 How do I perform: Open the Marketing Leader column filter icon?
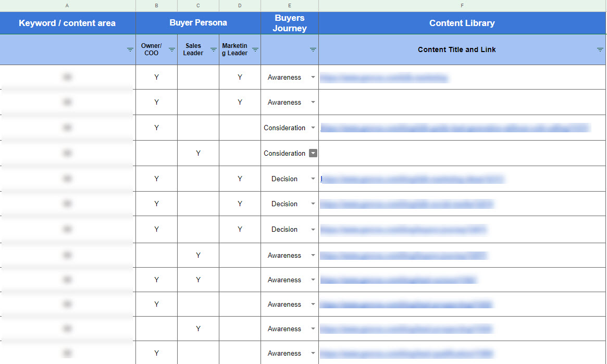pyautogui.click(x=255, y=49)
